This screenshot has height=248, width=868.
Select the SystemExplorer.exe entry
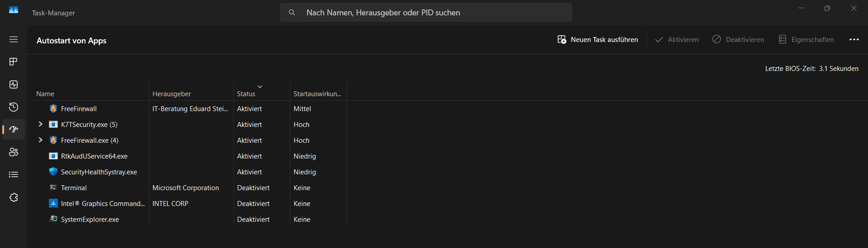point(90,220)
